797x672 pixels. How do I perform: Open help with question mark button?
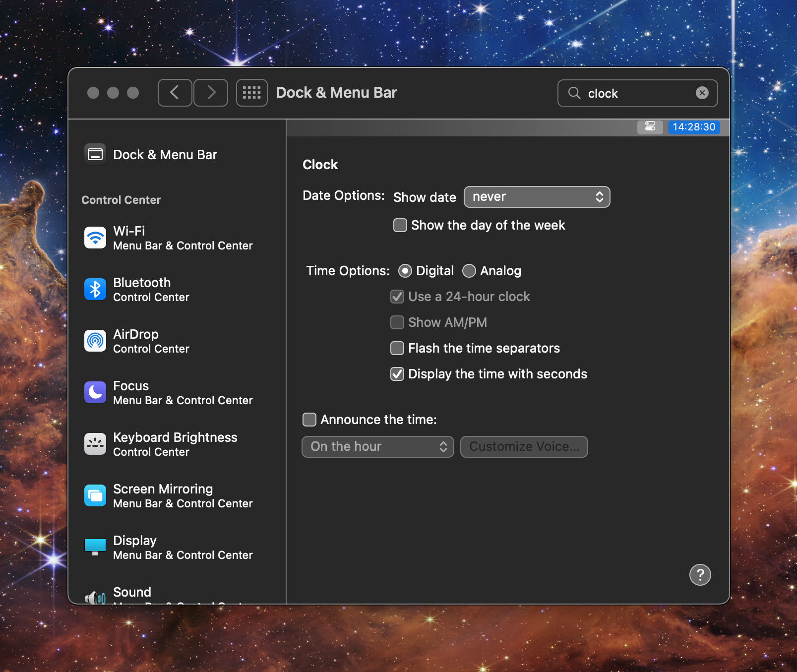(x=700, y=575)
